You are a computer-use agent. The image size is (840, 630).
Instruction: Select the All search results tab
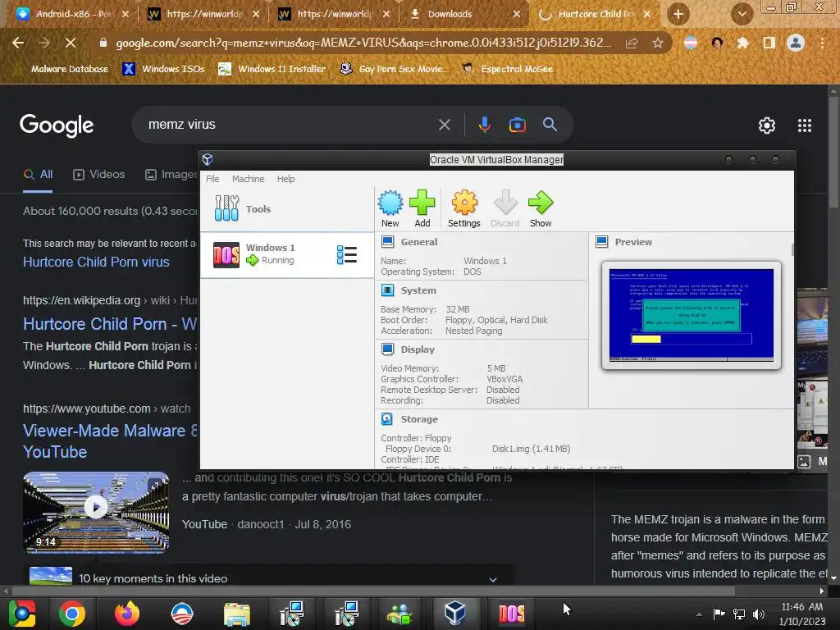tap(38, 175)
